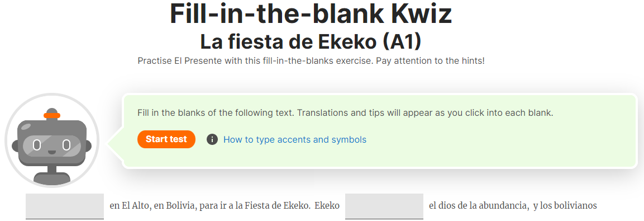This screenshot has height=221, width=644.
Task: Click the robot's smiling mouth
Action: pos(52,152)
